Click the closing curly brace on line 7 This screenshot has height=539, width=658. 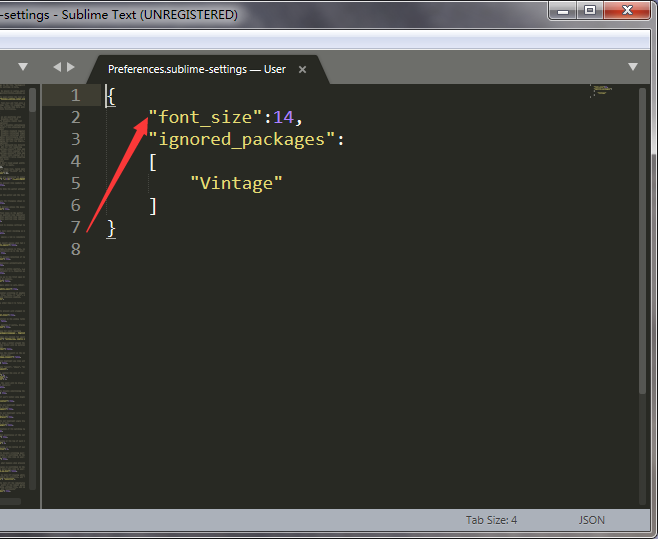[x=111, y=229]
